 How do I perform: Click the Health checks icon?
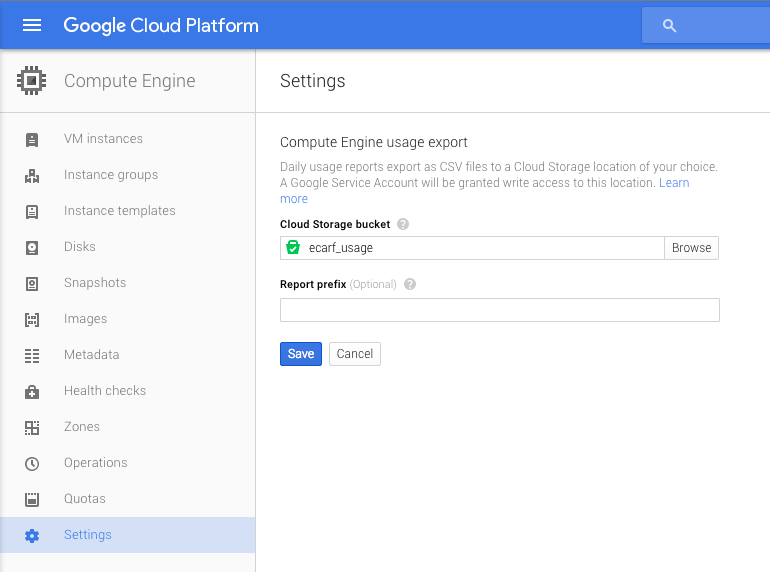tap(32, 391)
